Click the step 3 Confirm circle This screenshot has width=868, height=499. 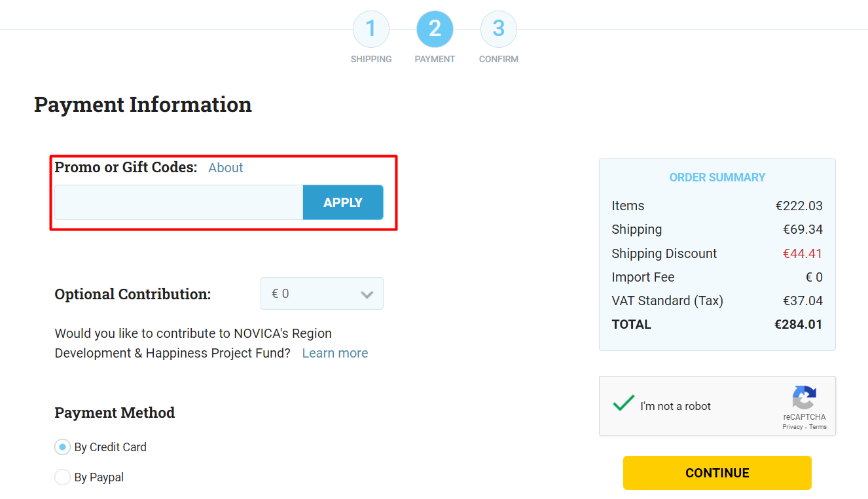click(499, 29)
